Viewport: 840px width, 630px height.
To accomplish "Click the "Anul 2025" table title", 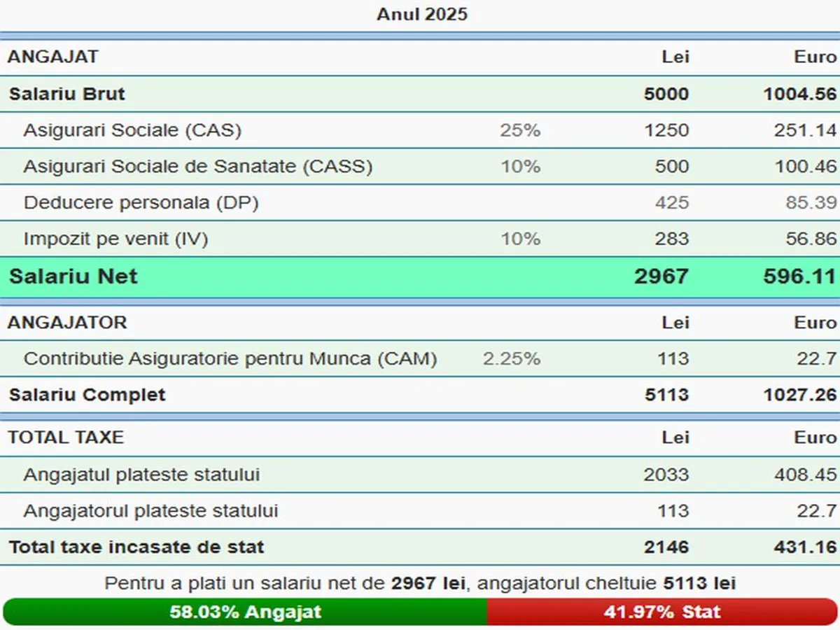I will coord(421,14).
